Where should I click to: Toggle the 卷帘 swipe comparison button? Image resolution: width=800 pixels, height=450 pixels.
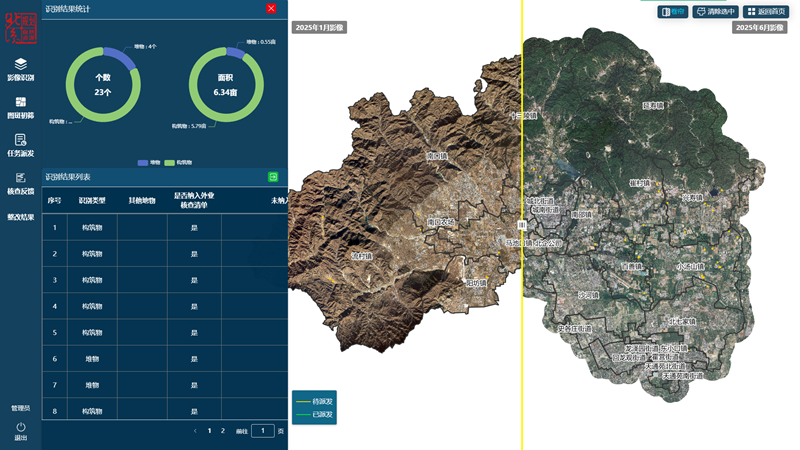673,11
